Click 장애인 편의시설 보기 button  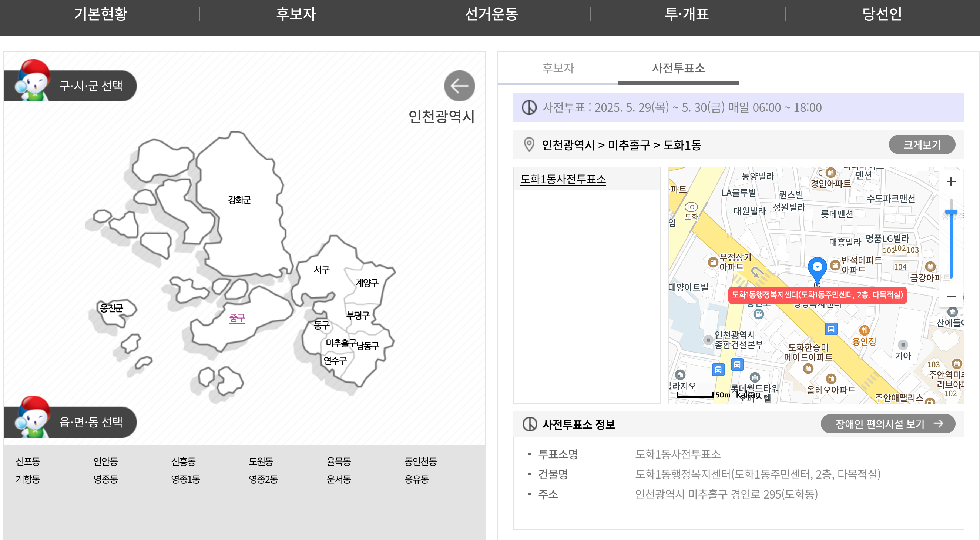pos(888,424)
